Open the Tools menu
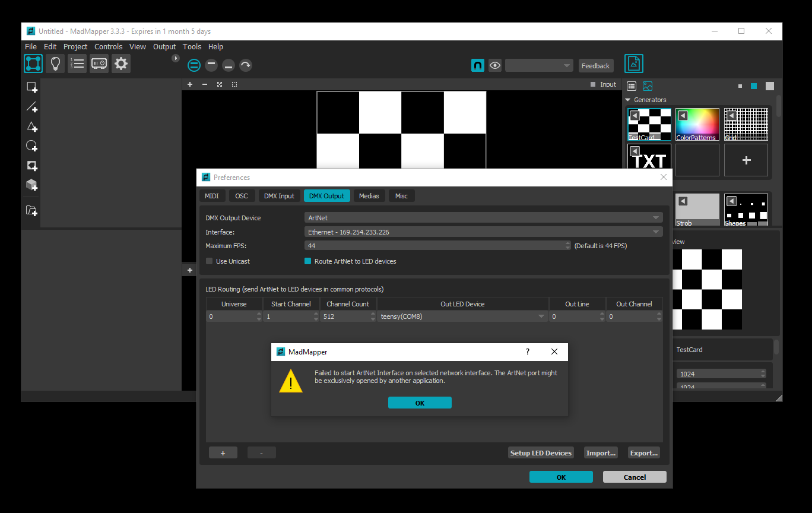This screenshot has height=513, width=812. [x=192, y=46]
